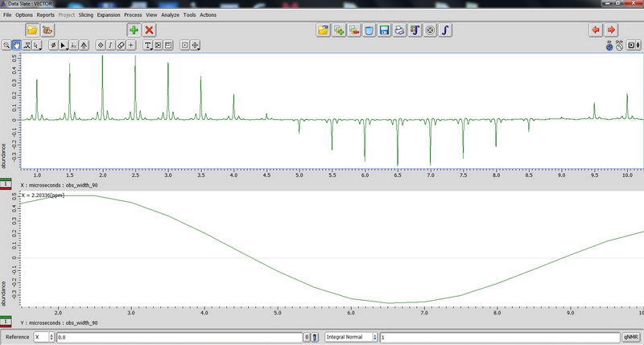The width and height of the screenshot is (644, 345).
Task: Click the printer icon
Action: (x=399, y=30)
